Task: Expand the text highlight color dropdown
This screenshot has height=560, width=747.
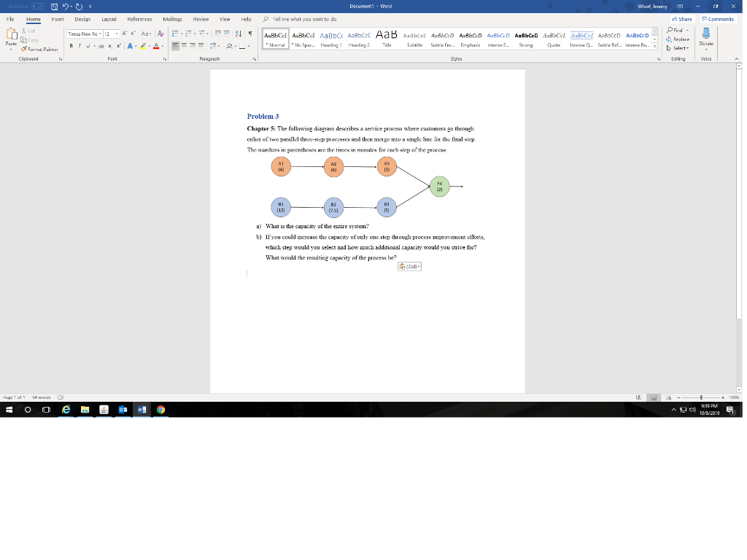Action: coord(150,45)
